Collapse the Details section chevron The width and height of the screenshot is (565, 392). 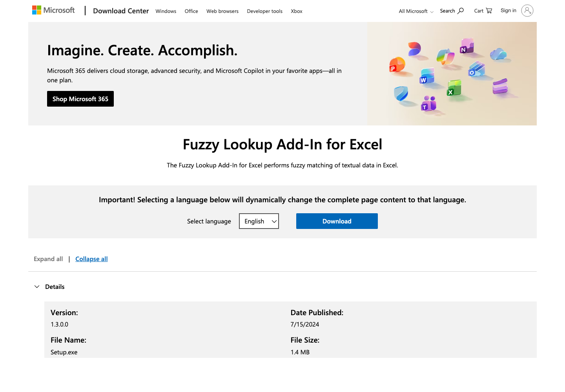pyautogui.click(x=37, y=287)
